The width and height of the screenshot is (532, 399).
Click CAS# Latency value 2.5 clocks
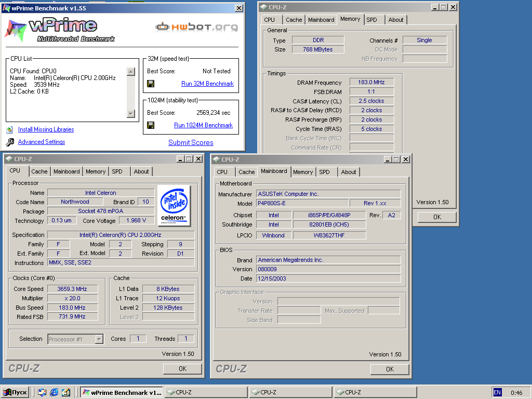[x=371, y=101]
